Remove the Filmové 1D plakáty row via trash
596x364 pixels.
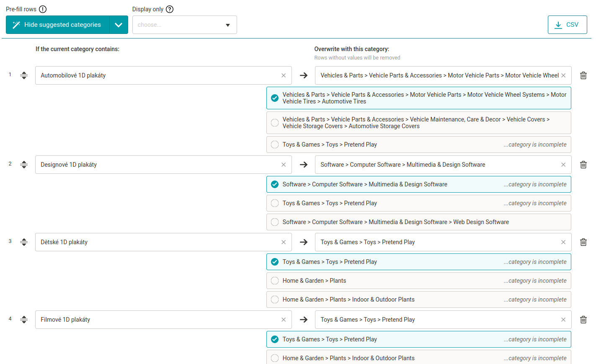(x=583, y=320)
